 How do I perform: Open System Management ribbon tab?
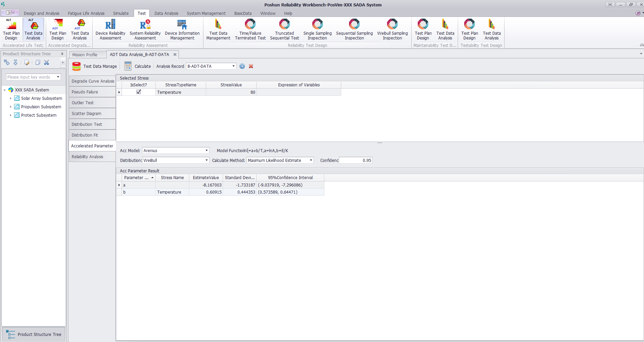point(206,13)
